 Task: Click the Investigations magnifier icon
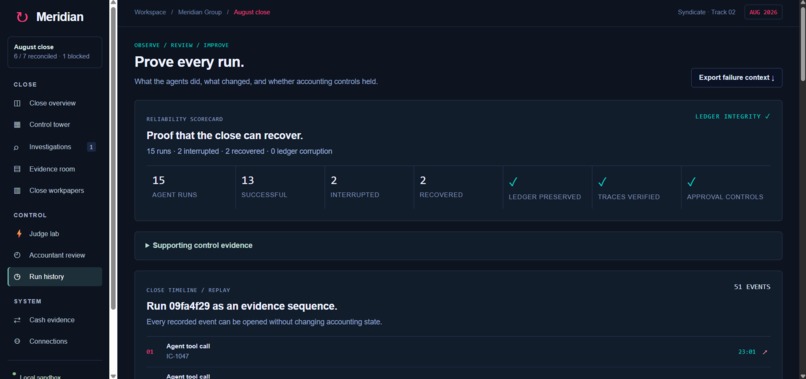[x=17, y=147]
